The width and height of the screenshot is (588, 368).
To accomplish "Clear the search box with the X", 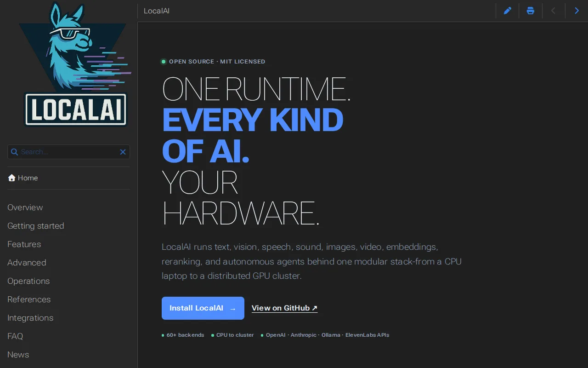I will (123, 152).
